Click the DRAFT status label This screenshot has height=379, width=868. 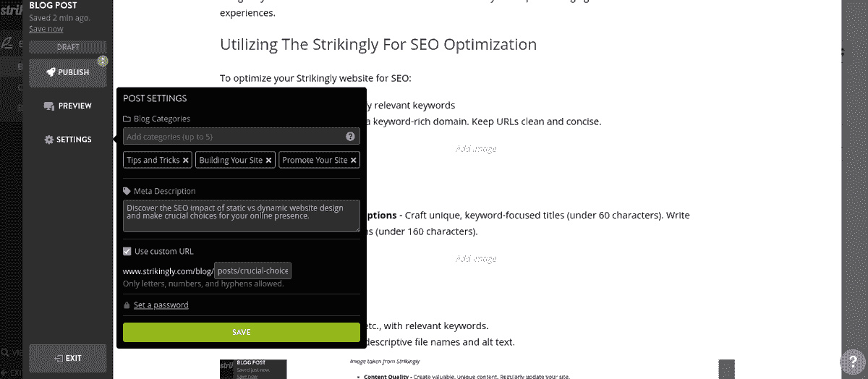[x=68, y=47]
